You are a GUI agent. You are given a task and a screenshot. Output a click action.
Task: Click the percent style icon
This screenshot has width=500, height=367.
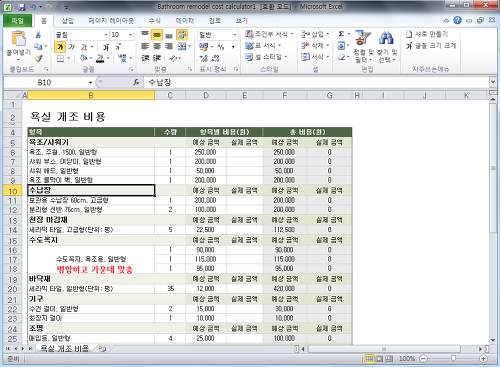coord(221,47)
